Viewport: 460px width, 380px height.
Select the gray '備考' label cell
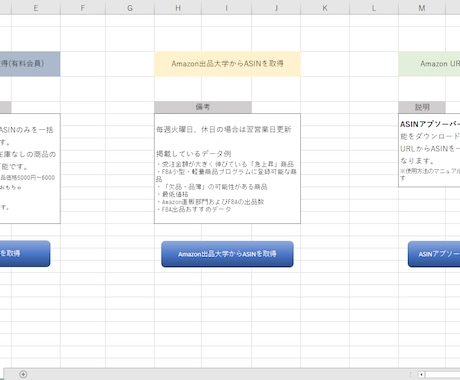pos(203,107)
